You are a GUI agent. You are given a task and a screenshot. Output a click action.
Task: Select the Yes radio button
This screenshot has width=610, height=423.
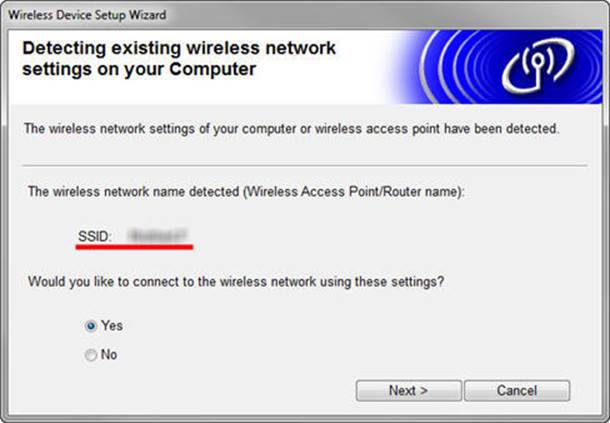tap(91, 325)
